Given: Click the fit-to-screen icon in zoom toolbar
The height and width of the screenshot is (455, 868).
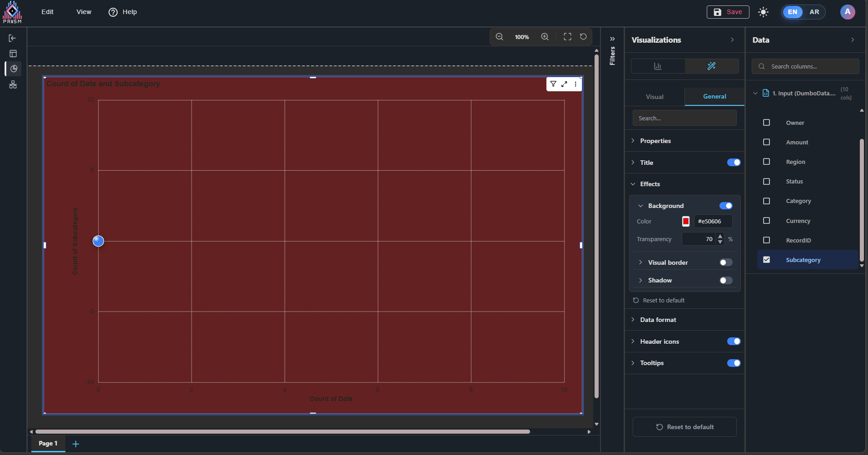Looking at the screenshot, I should pyautogui.click(x=567, y=37).
